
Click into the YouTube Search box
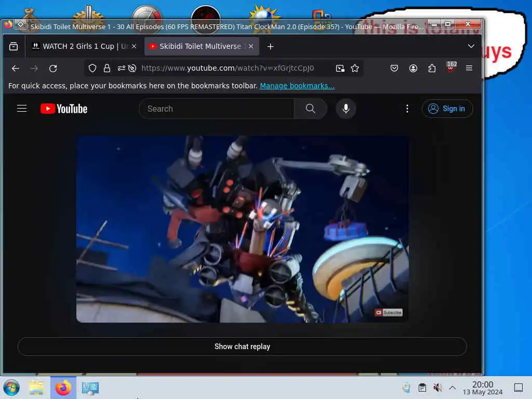pyautogui.click(x=217, y=109)
